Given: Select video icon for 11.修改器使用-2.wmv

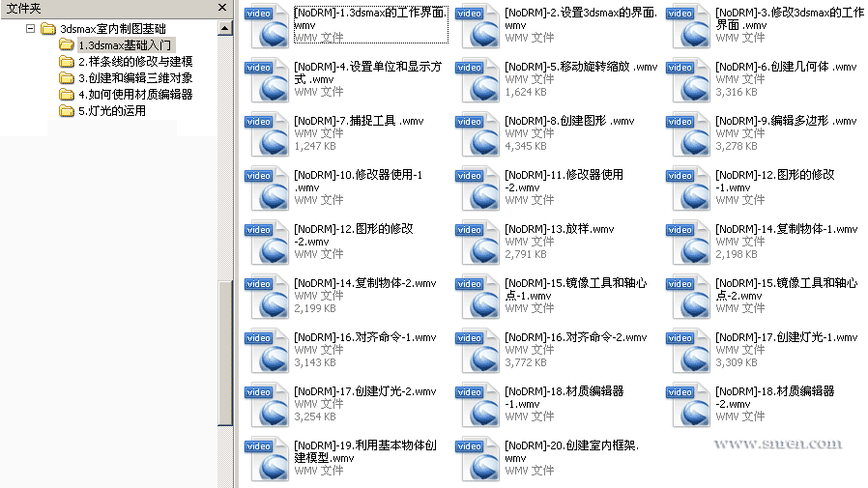Looking at the screenshot, I should point(477,188).
